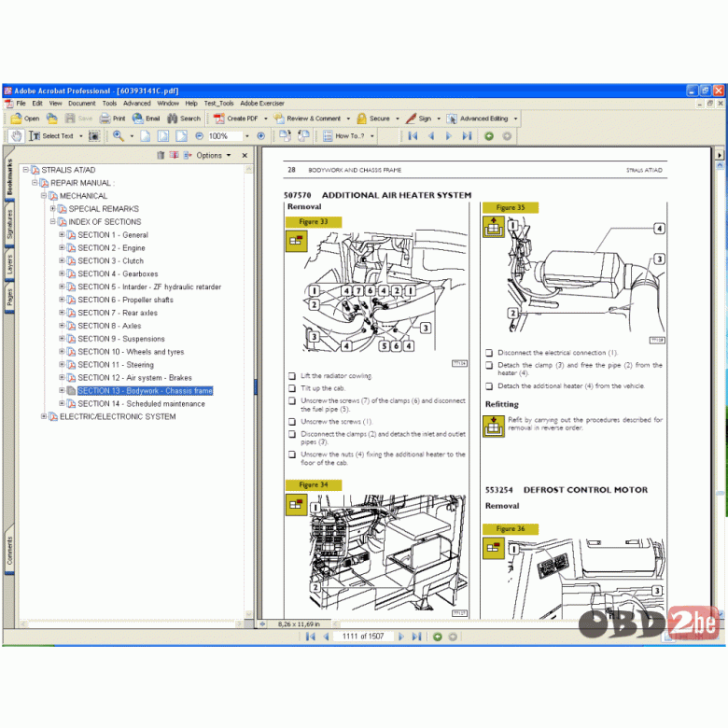The height and width of the screenshot is (728, 728).
Task: Open the Review & Comment tool
Action: pyautogui.click(x=307, y=119)
